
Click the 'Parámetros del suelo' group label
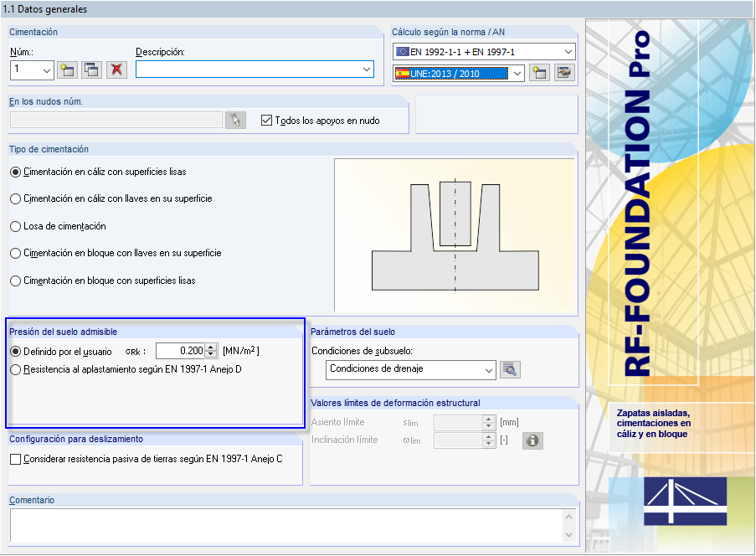[352, 332]
